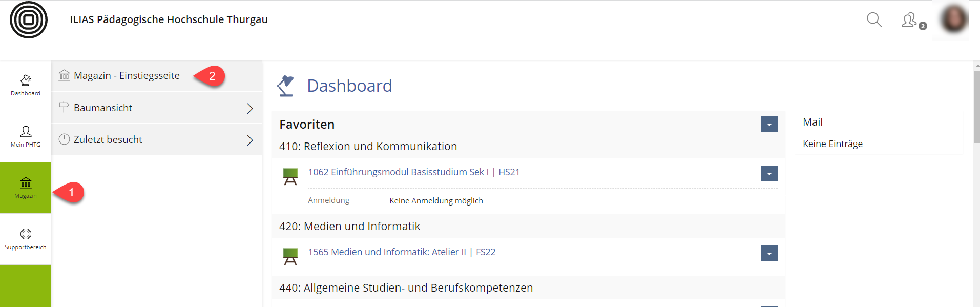The image size is (980, 307).
Task: Open the search magnifier icon
Action: coord(874,20)
